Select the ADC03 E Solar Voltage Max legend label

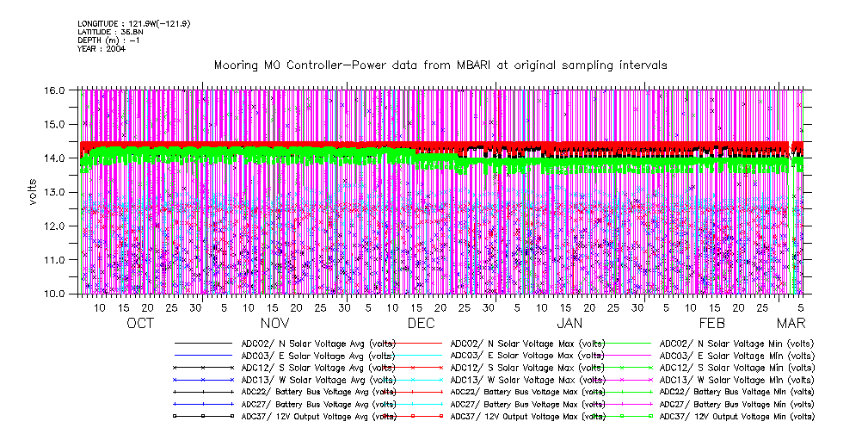pyautogui.click(x=526, y=356)
